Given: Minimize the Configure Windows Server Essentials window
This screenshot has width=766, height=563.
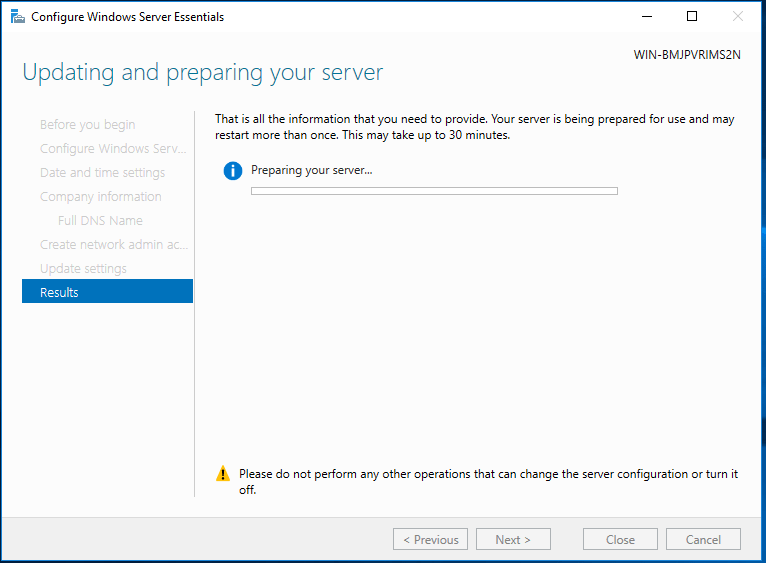Looking at the screenshot, I should click(x=647, y=17).
